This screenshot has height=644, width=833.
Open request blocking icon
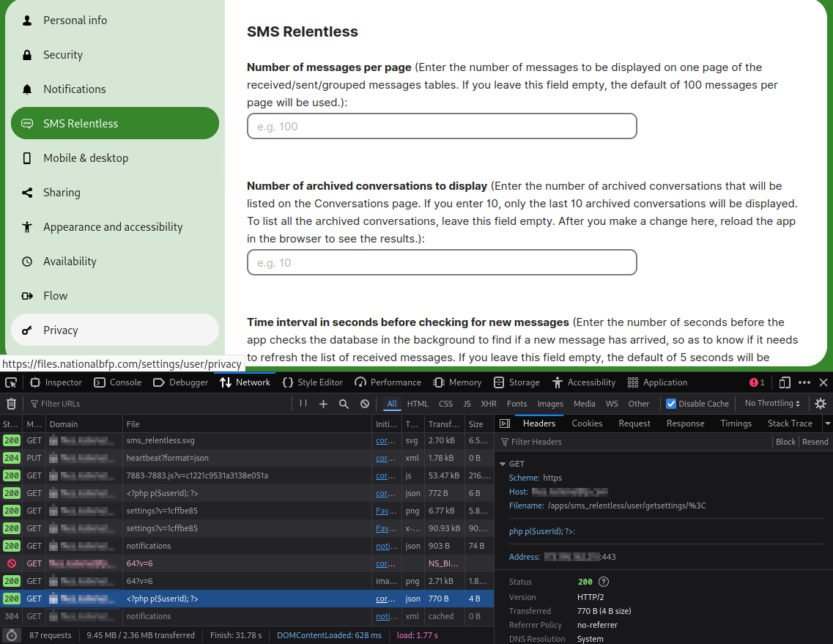coord(365,404)
